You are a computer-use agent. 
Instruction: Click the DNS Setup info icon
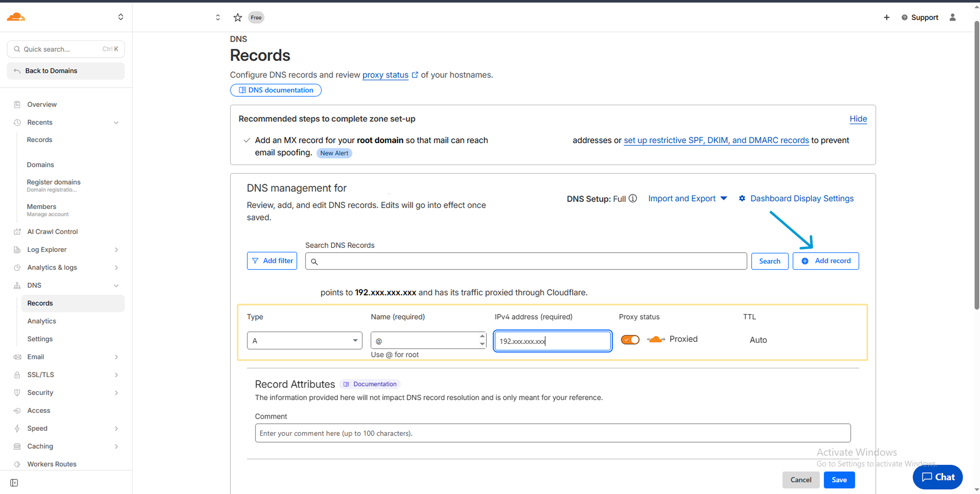pyautogui.click(x=633, y=198)
